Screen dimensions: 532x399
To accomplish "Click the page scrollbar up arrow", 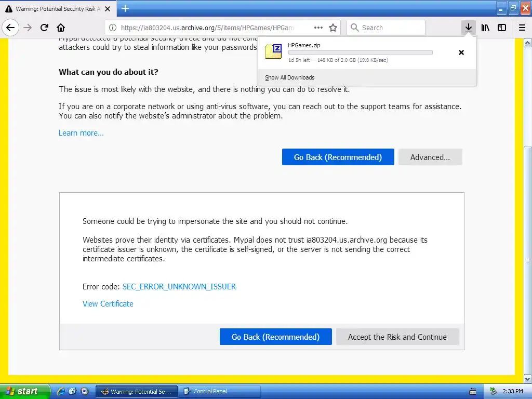I will coord(528,43).
